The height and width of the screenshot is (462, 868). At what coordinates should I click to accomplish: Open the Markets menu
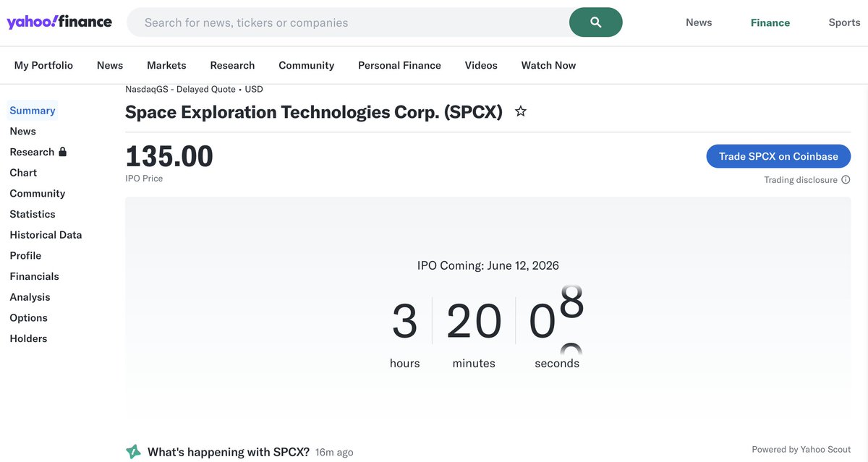[166, 65]
